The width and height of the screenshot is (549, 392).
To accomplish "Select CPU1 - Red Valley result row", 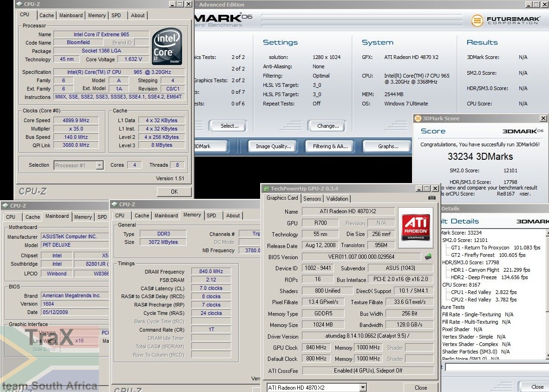I will click(x=484, y=292).
